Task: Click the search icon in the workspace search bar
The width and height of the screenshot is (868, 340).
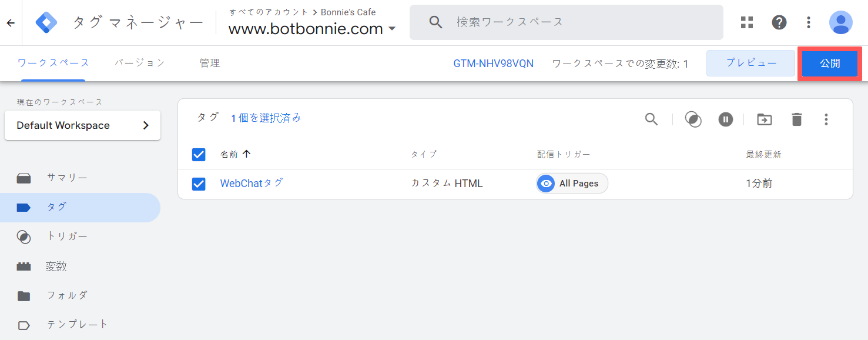Action: [435, 22]
